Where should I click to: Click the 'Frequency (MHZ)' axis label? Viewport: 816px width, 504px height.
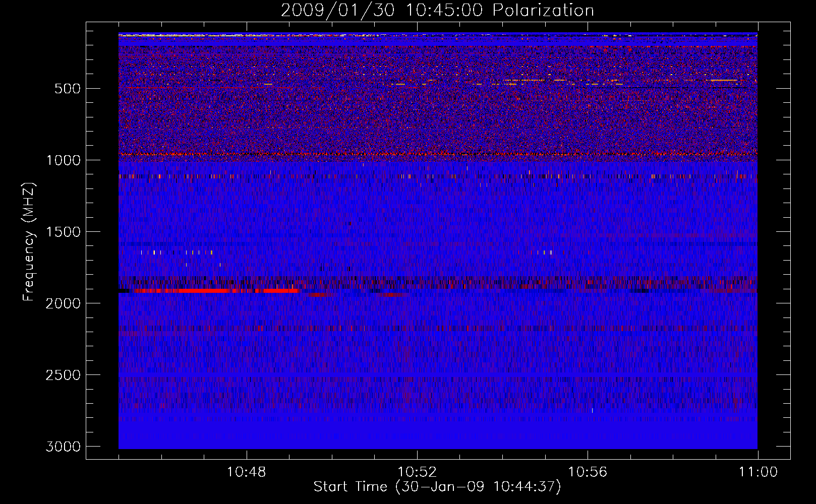point(29,242)
